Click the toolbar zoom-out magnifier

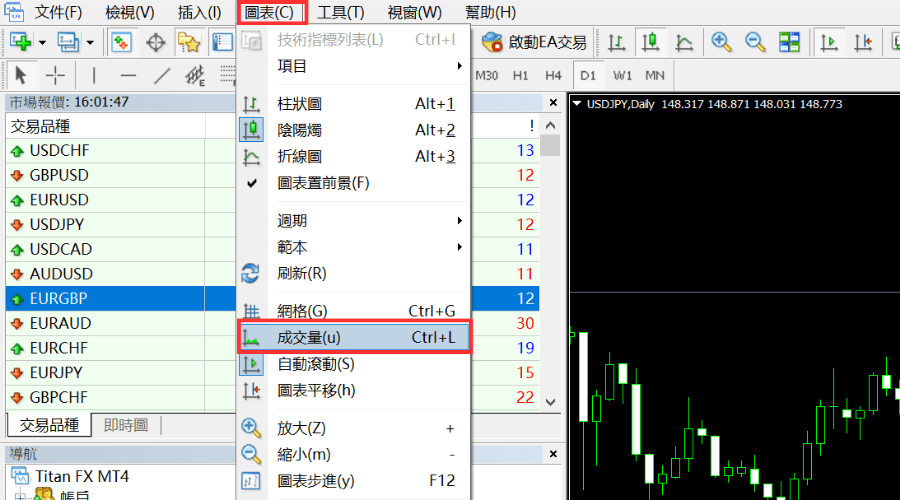pos(755,42)
